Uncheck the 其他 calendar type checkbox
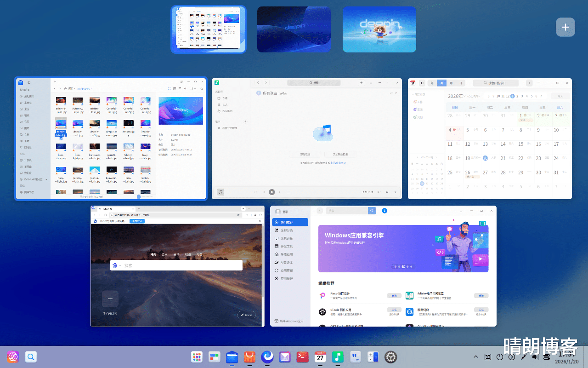 click(x=415, y=117)
